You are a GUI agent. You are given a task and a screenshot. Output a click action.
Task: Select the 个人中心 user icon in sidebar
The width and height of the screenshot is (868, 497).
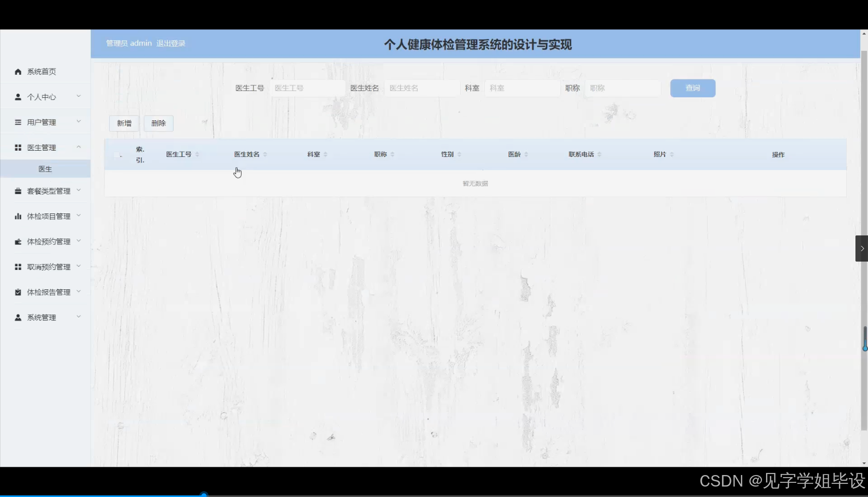17,96
